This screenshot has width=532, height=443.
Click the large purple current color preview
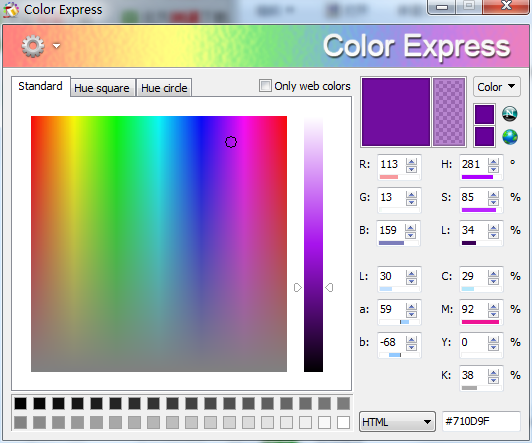(396, 112)
